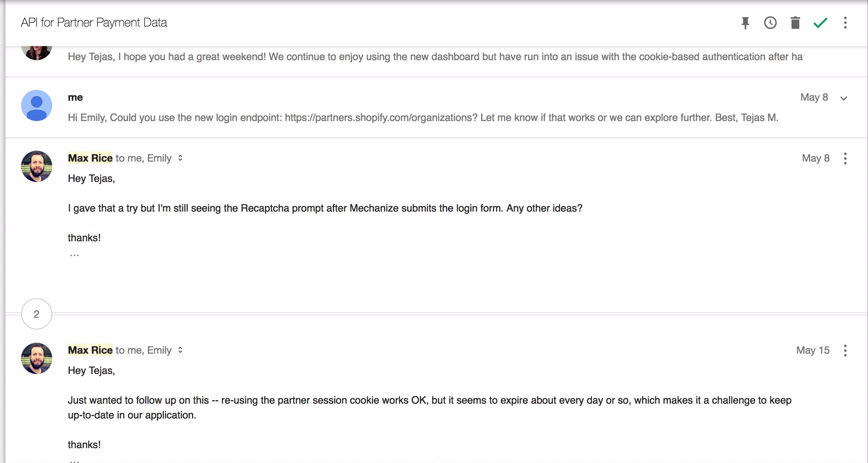Expand recipient details on Max Rice's May 15 email
The height and width of the screenshot is (463, 868).
180,350
